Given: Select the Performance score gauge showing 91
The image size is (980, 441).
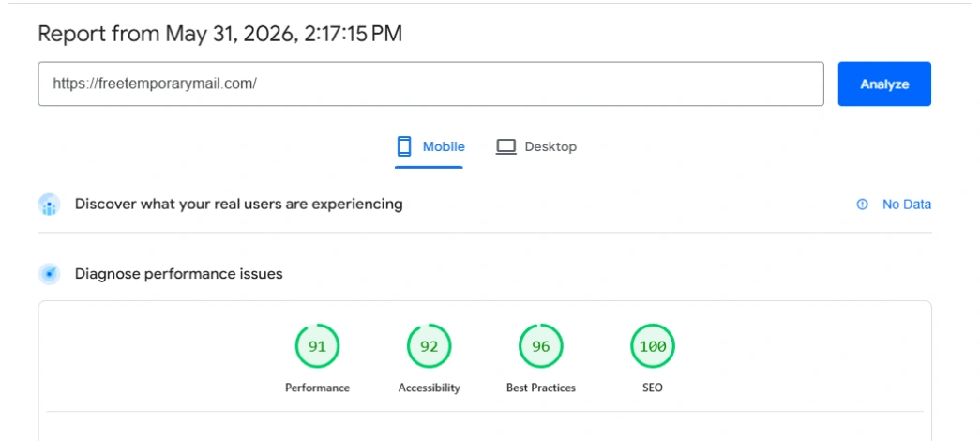Looking at the screenshot, I should (318, 346).
